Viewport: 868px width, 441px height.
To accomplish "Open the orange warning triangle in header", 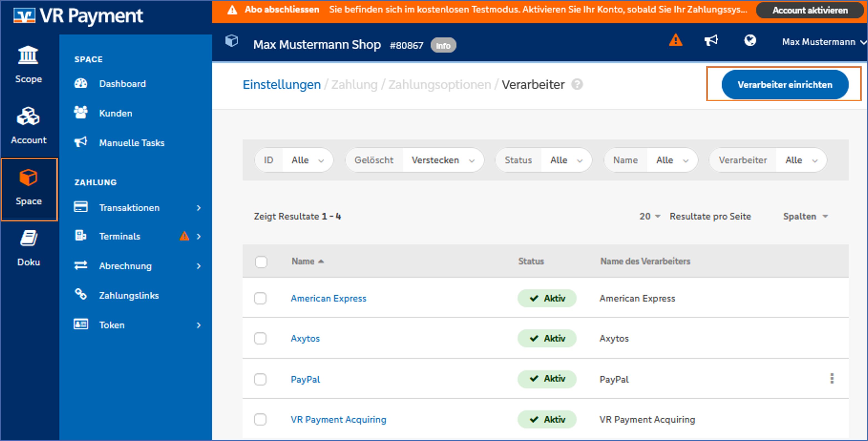I will [676, 41].
